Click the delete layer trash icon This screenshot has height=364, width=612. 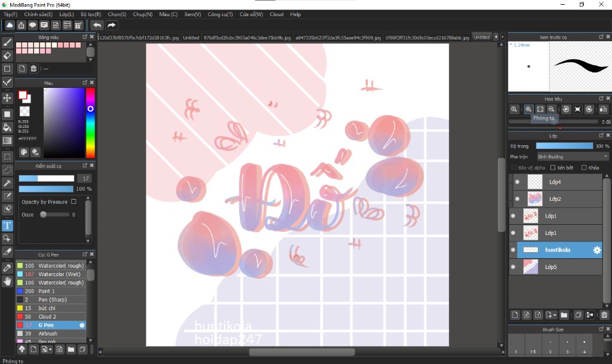coord(604,315)
